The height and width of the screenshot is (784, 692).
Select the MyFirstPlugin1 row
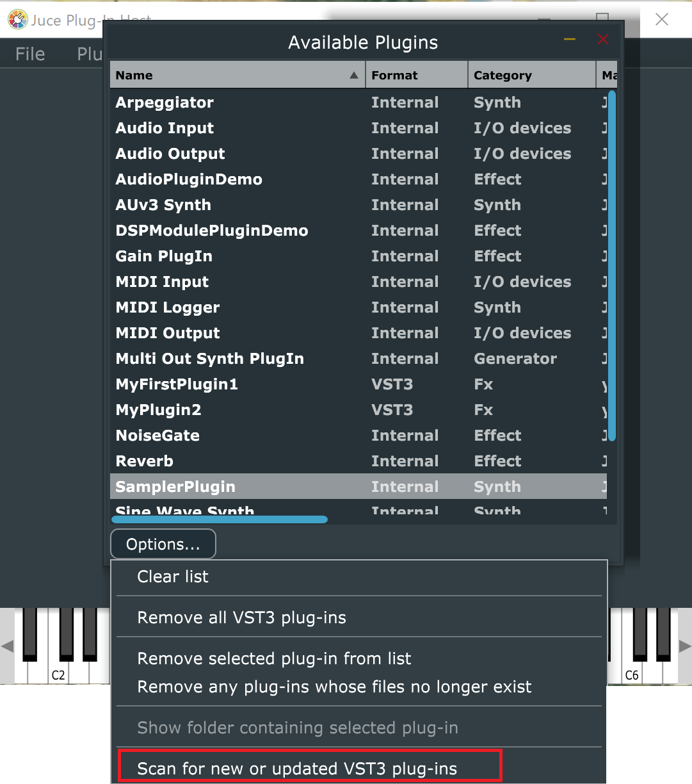click(x=358, y=384)
